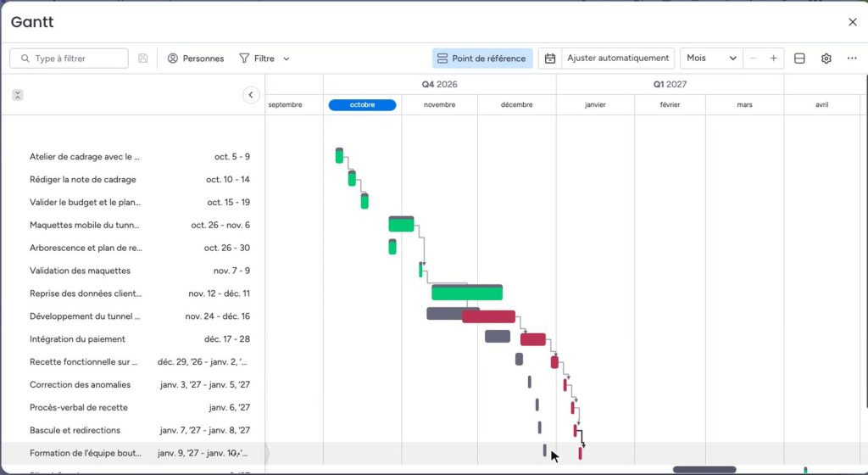
Task: Click the horizontal timeline scrollbar thumb
Action: pyautogui.click(x=704, y=470)
